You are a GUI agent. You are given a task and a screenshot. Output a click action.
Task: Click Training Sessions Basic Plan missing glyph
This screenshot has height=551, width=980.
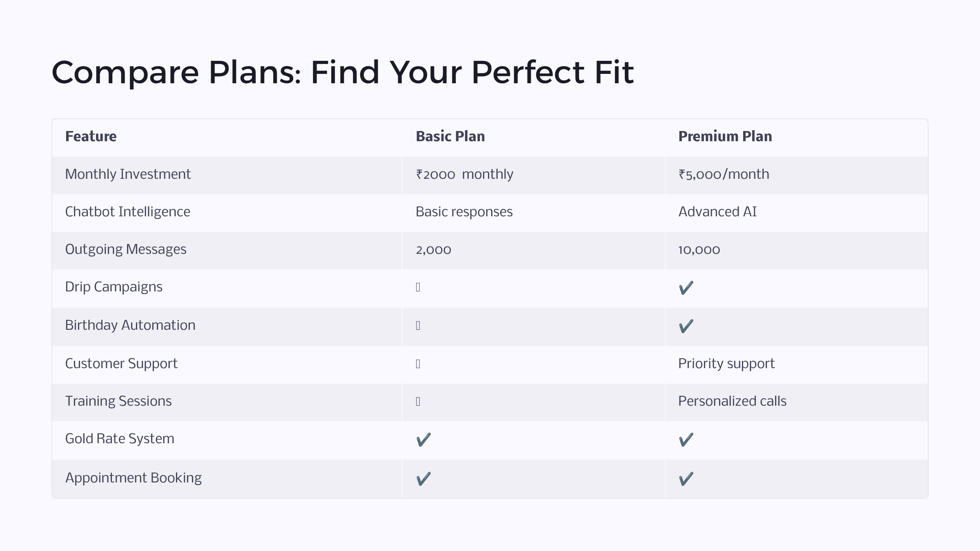pos(418,402)
